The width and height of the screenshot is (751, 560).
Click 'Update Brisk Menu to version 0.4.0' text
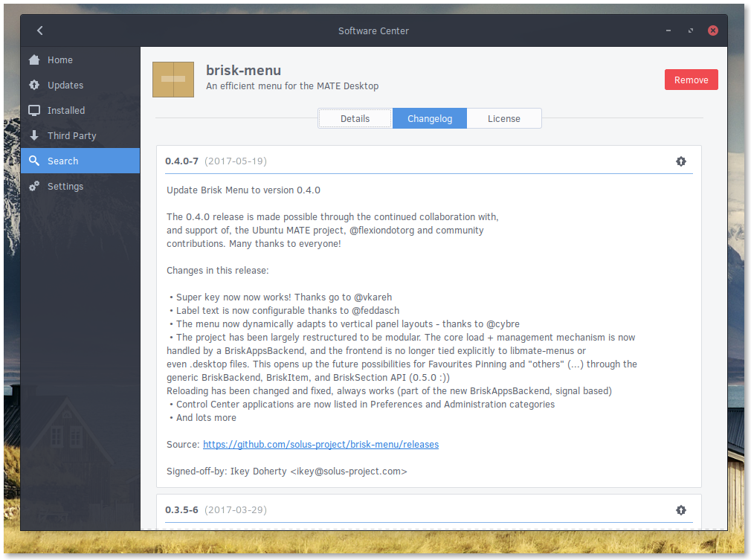(x=243, y=190)
